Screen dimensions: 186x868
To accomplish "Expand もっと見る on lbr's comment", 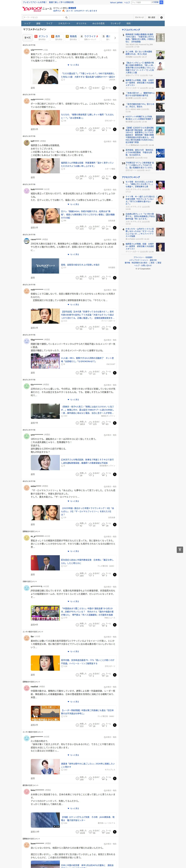I will pos(73,652).
